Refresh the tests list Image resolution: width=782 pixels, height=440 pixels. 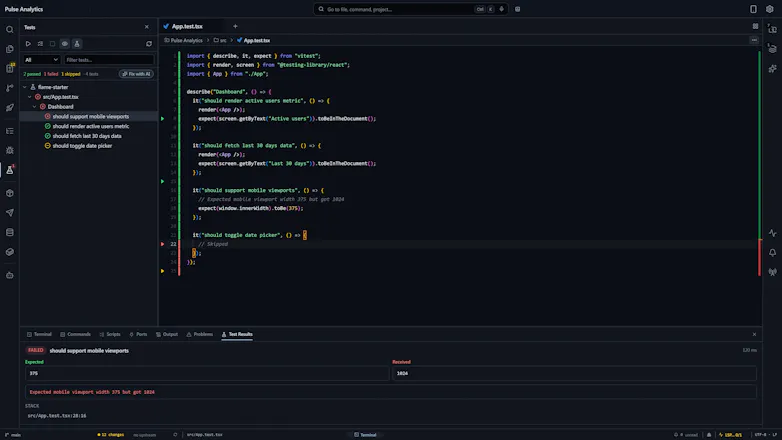(x=149, y=44)
